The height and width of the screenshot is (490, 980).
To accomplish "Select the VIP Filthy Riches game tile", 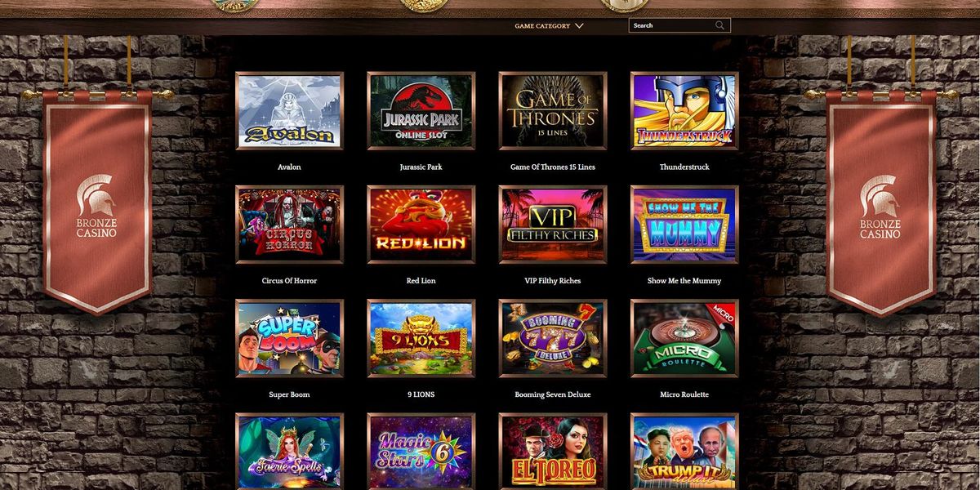I will (x=553, y=225).
